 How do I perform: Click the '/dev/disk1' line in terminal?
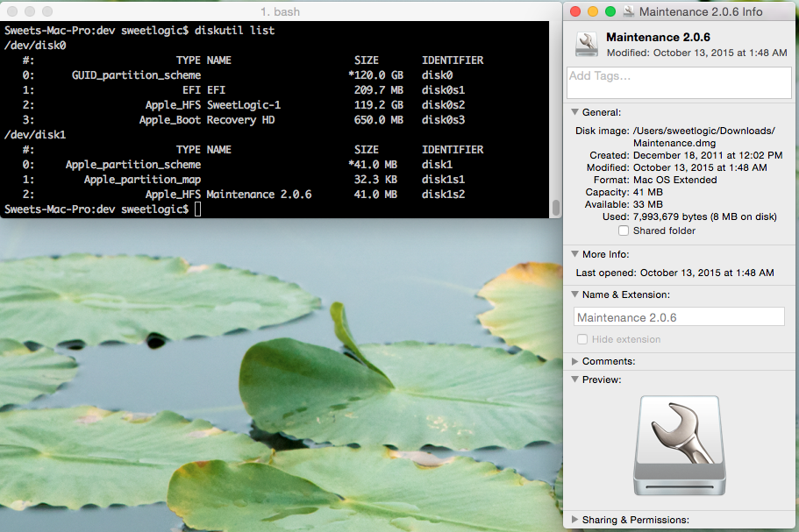[35, 135]
